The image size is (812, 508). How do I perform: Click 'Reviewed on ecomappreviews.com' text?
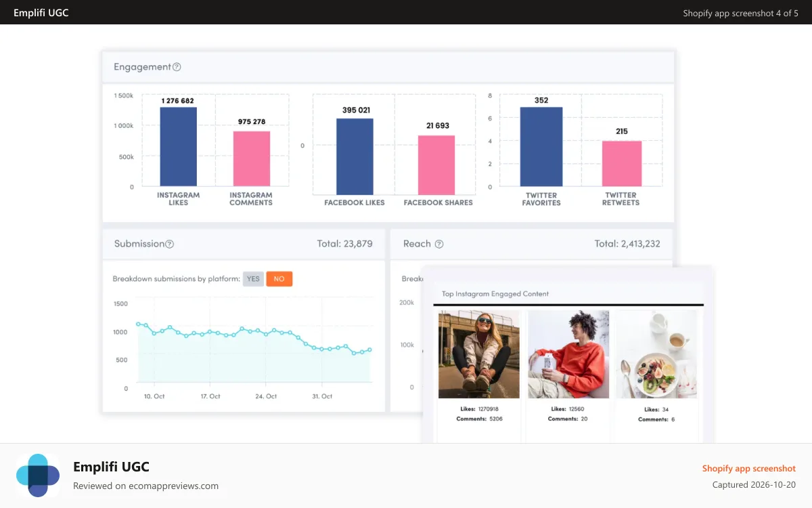145,486
